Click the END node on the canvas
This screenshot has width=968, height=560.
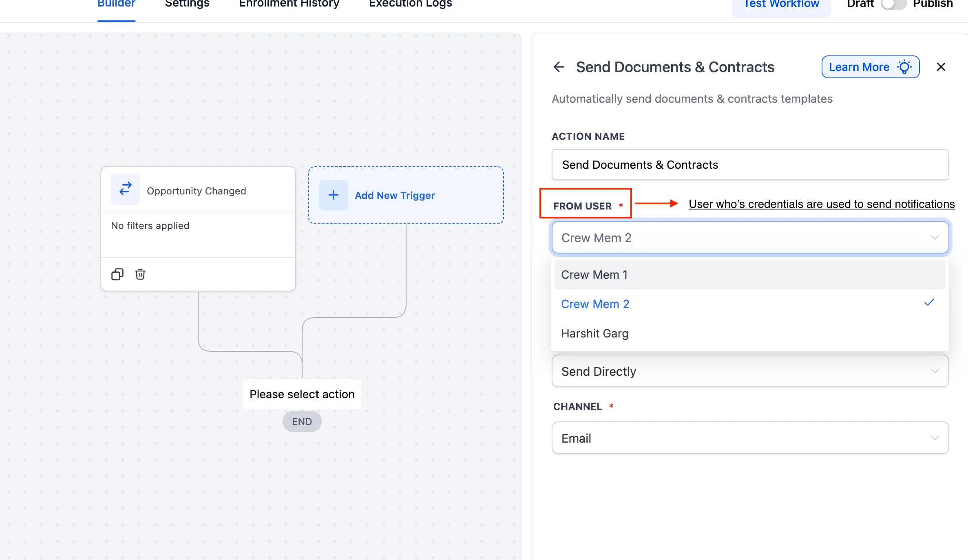click(302, 421)
